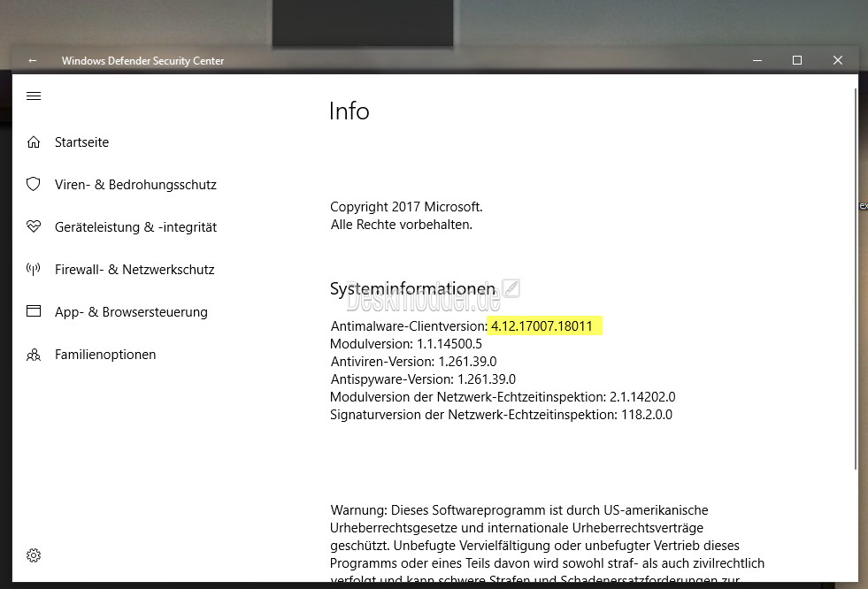Open App- & Browsersteuerung

[131, 312]
